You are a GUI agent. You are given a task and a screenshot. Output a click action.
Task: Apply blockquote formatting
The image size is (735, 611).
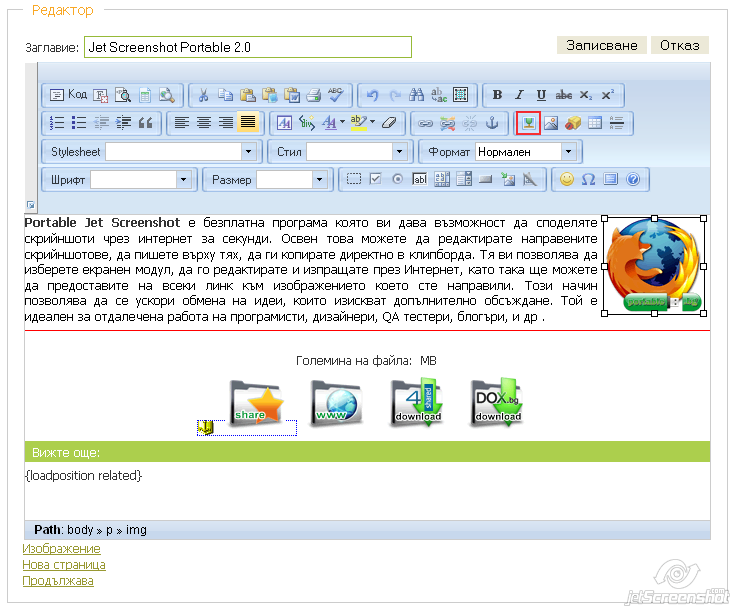146,123
